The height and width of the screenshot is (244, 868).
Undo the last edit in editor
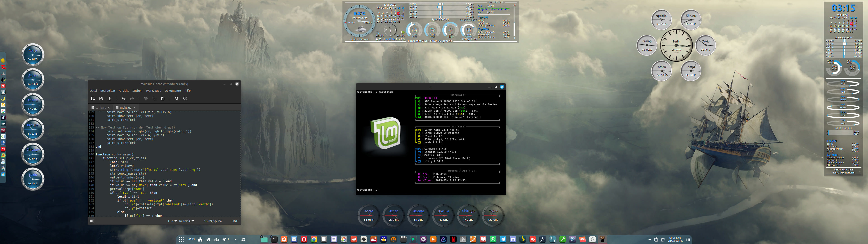pos(124,99)
